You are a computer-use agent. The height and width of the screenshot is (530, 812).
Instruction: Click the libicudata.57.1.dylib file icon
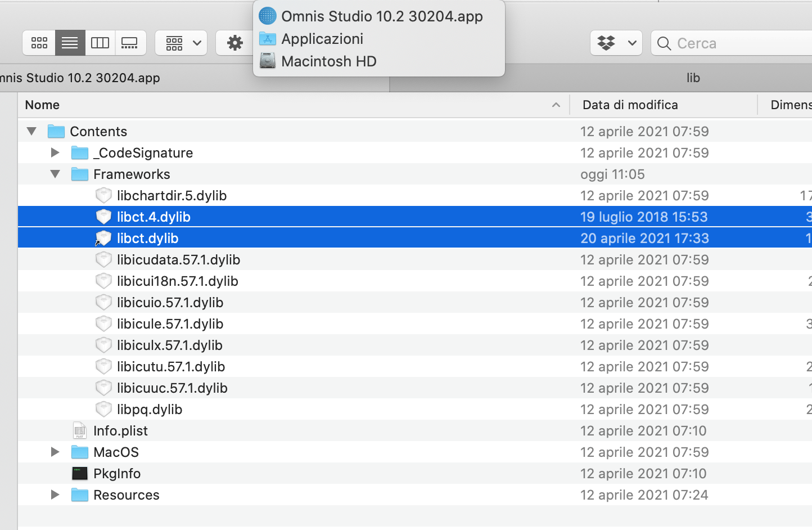pos(103,259)
